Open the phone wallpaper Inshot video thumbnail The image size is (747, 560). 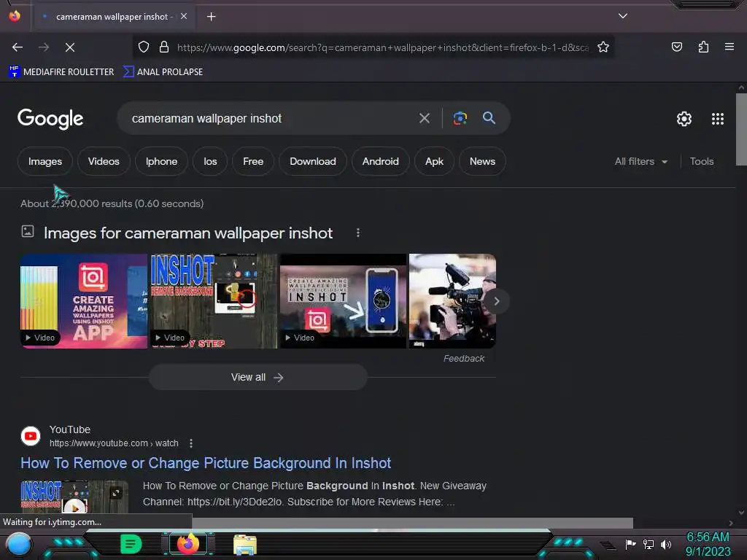coord(343,301)
